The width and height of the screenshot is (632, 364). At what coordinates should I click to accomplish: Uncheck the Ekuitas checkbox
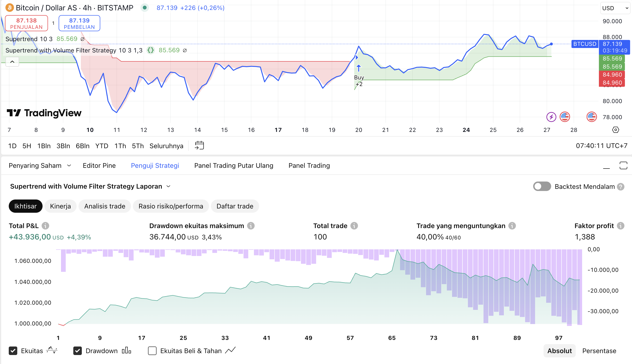[x=13, y=351]
